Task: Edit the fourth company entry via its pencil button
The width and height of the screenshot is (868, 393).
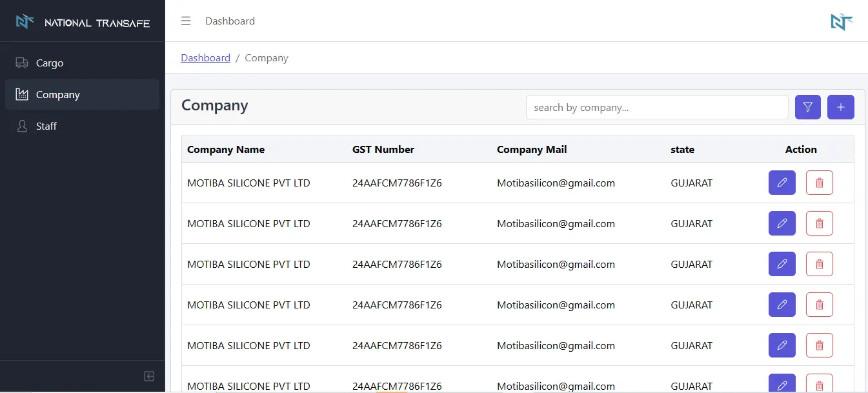Action: (782, 305)
